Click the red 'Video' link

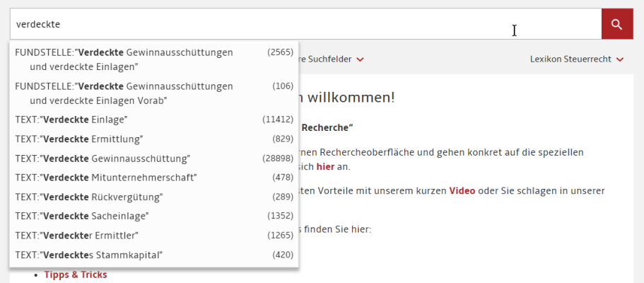pos(462,191)
